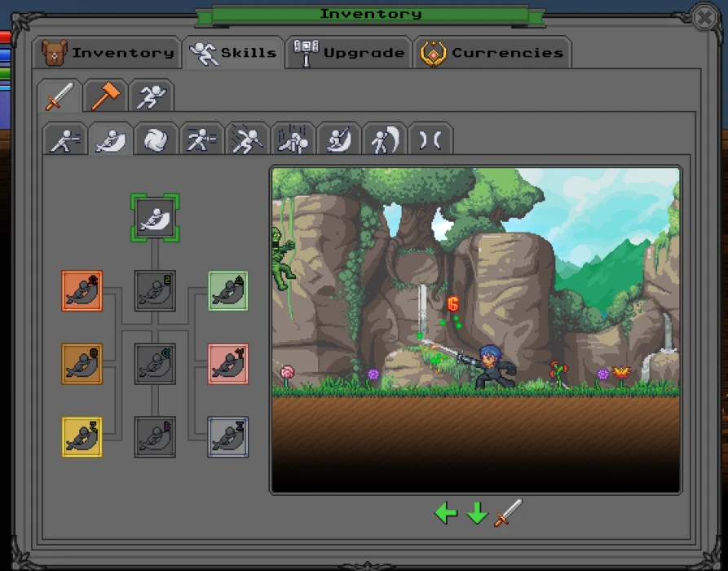The image size is (728, 571).
Task: Click the sword attack combo input icon
Action: tap(508, 513)
